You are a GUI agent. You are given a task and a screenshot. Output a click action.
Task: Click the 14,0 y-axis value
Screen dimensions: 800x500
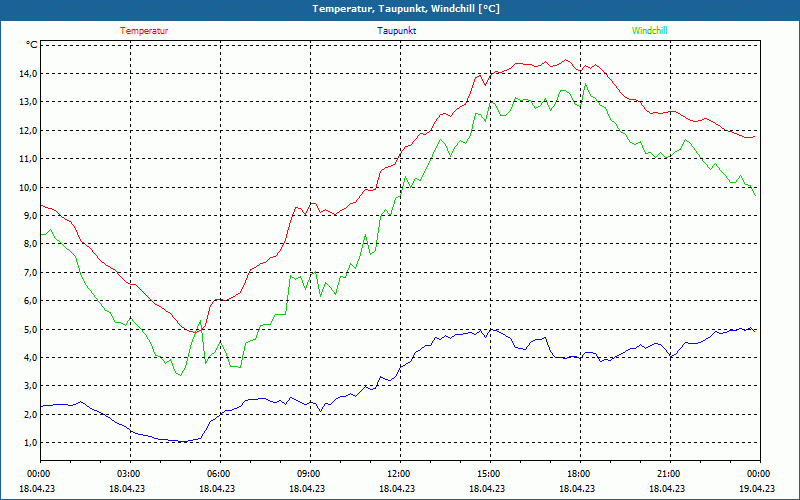(x=29, y=73)
